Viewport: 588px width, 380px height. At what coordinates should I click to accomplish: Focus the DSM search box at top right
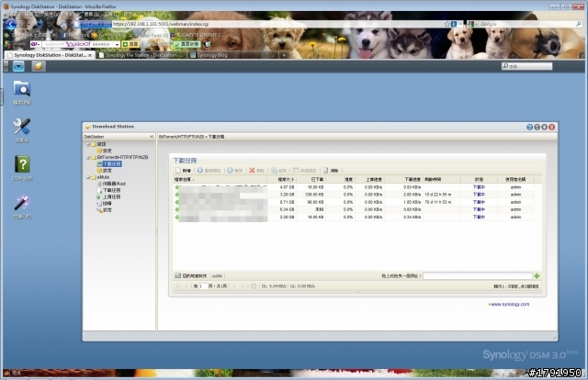point(526,66)
